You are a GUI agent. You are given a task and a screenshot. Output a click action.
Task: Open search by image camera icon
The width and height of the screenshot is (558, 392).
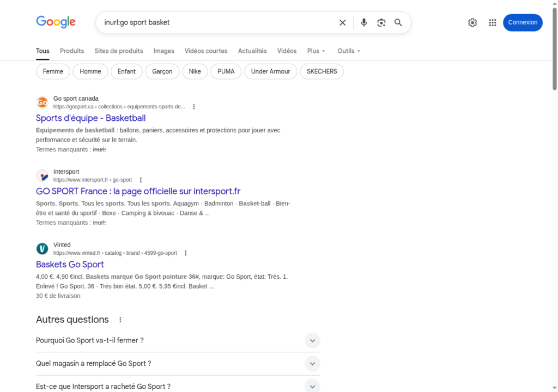click(381, 23)
